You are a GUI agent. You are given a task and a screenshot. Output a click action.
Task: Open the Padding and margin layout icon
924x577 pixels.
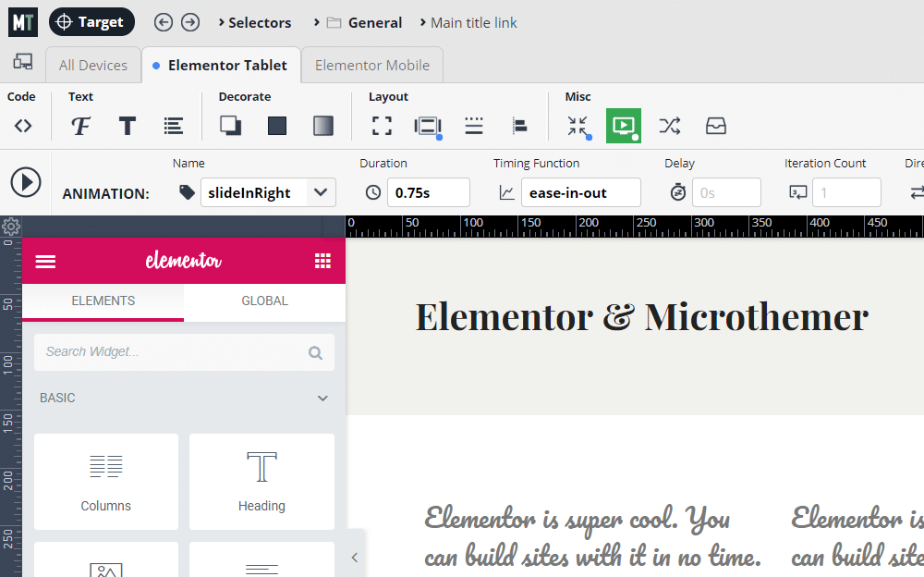(x=428, y=126)
